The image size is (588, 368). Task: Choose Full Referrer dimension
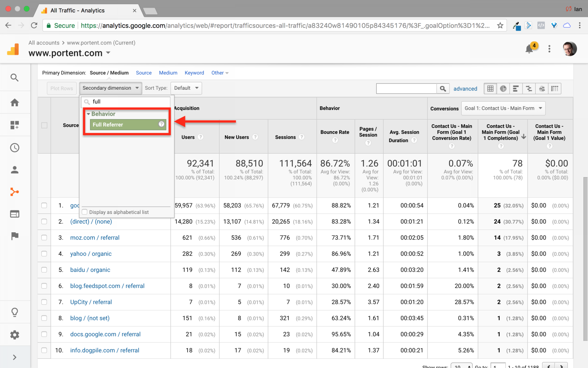coord(128,125)
